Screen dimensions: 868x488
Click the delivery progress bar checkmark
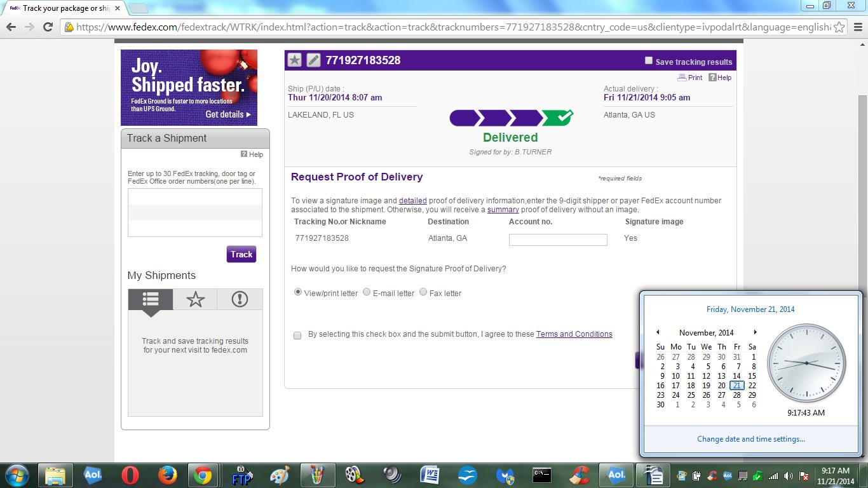559,118
